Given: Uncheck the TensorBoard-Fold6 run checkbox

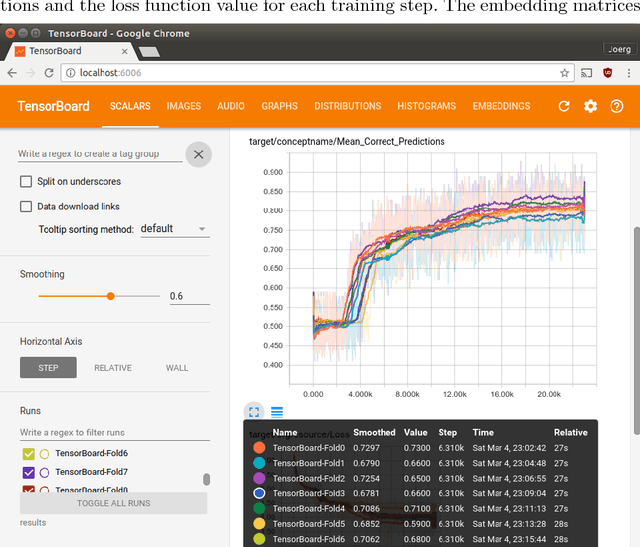Looking at the screenshot, I should 27,453.
